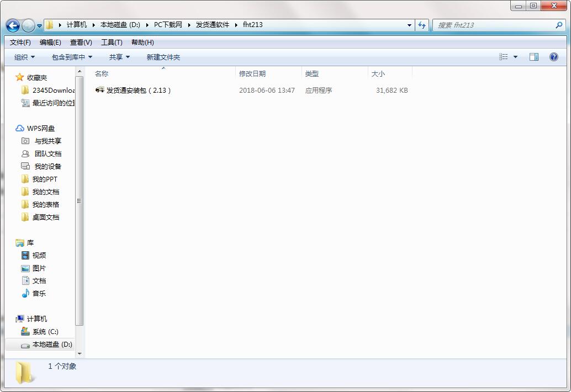The height and width of the screenshot is (392, 571).
Task: Click the blue help question mark icon
Action: click(x=553, y=56)
